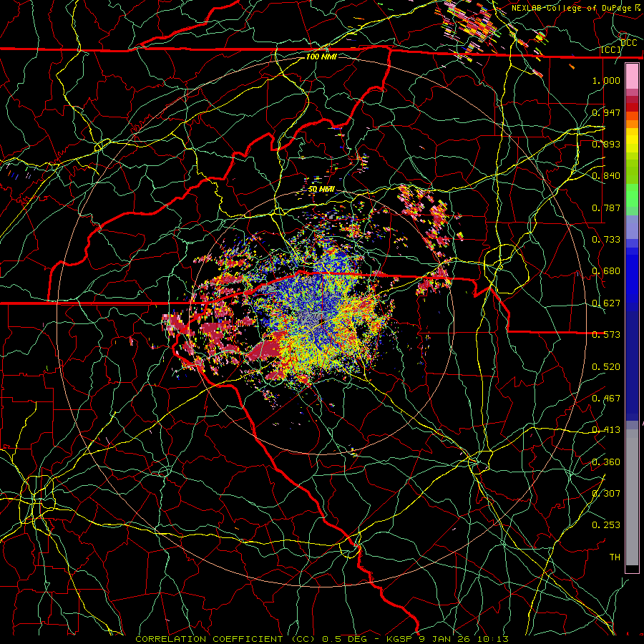644x644 pixels.
Task: Click the 0.840 legend value
Action: coord(606,176)
